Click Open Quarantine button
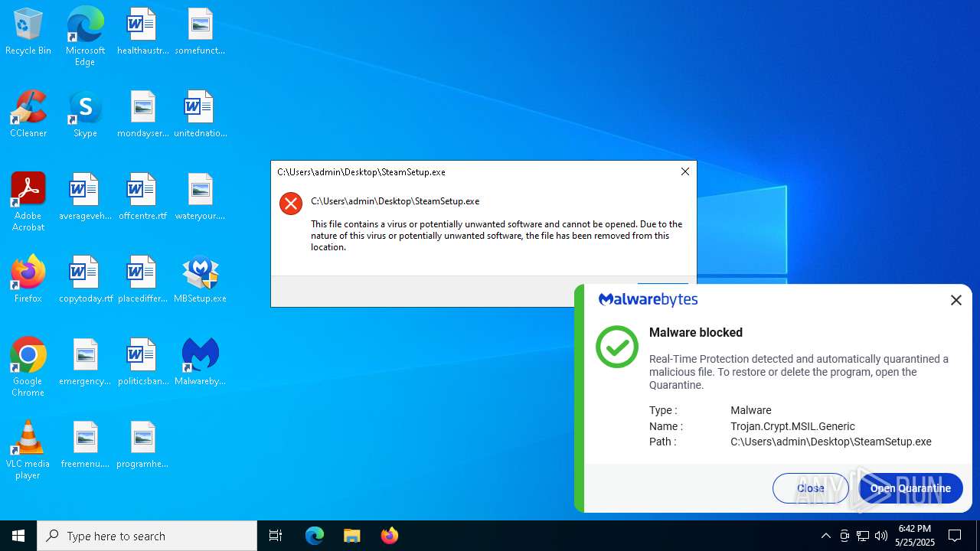This screenshot has height=551, width=980. (x=910, y=488)
